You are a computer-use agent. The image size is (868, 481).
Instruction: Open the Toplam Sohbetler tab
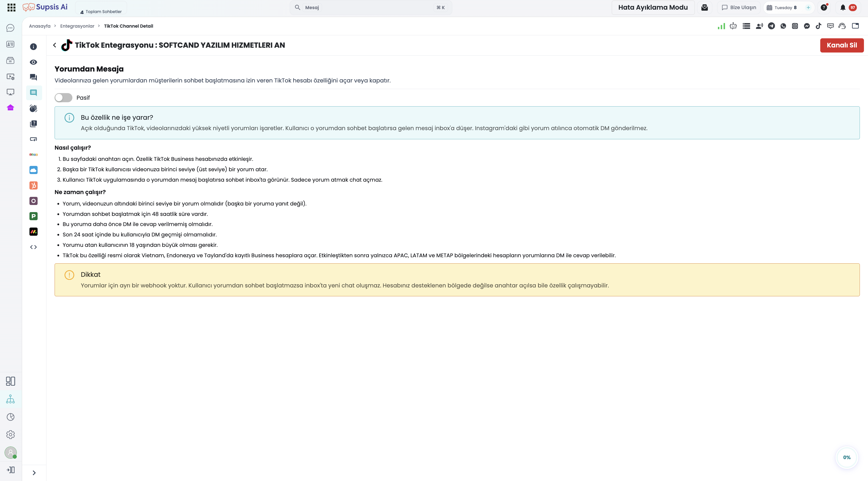pos(101,8)
